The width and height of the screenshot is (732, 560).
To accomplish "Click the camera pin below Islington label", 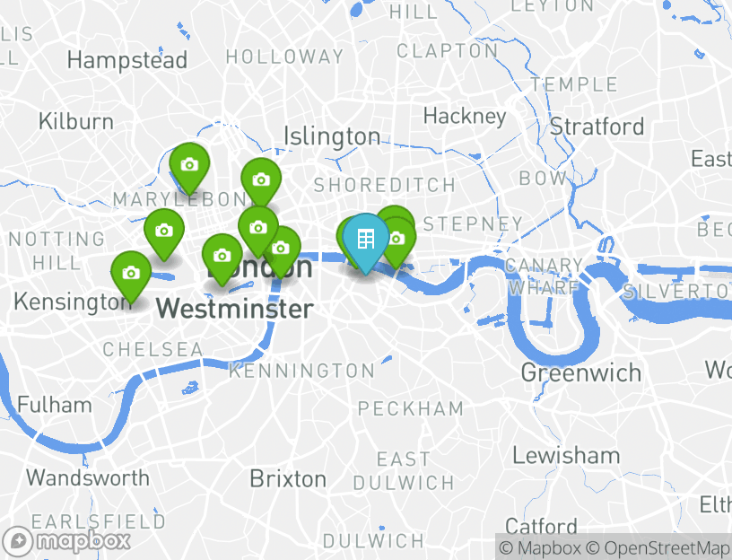I will point(261,179).
